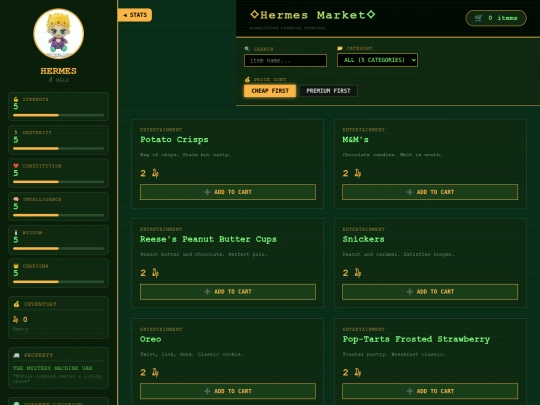Click the Potato Crisps price currency icon
This screenshot has height=405, width=540.
coord(155,173)
